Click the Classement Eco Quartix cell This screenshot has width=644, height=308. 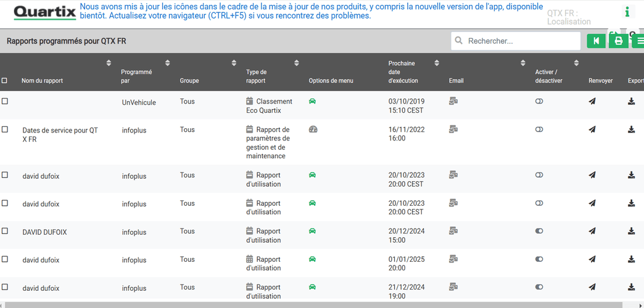[x=270, y=106]
